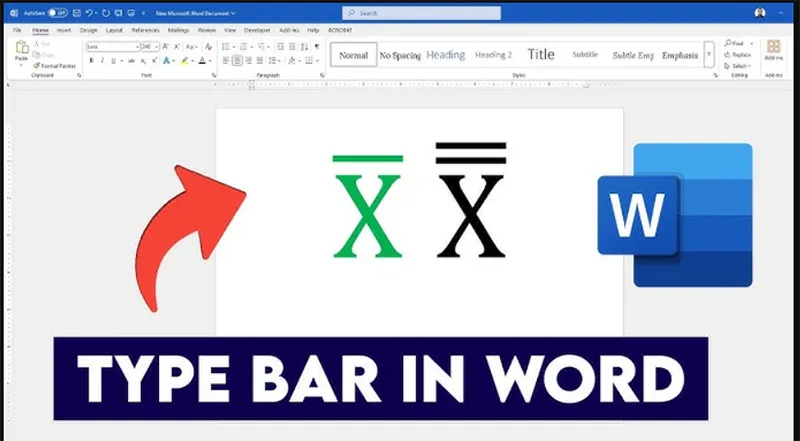Screen dimensions: 800x441
Task: Click the Decrease Indent icon
Action: pyautogui.click(x=281, y=46)
